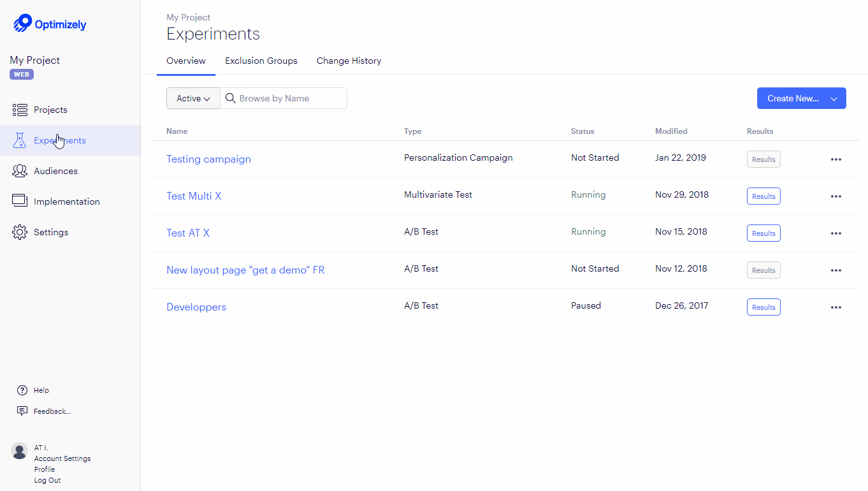
Task: Switch to the Exclusion Groups tab
Action: click(261, 61)
